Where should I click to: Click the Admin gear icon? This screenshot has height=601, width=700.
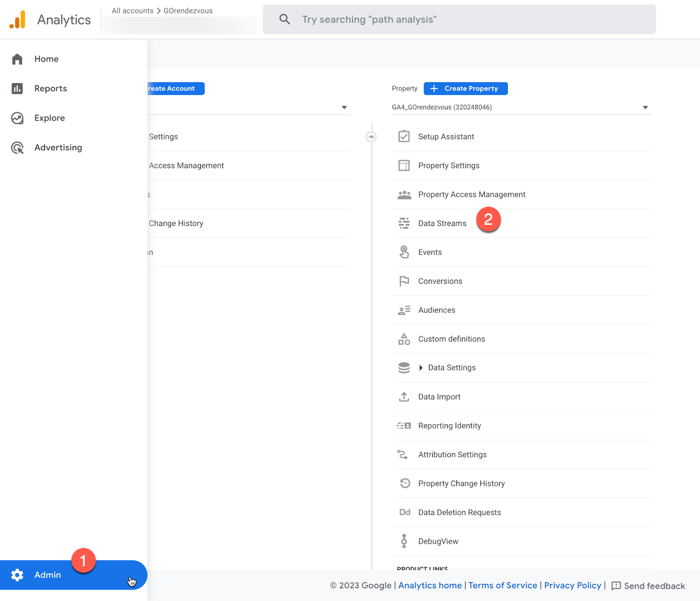tap(17, 575)
